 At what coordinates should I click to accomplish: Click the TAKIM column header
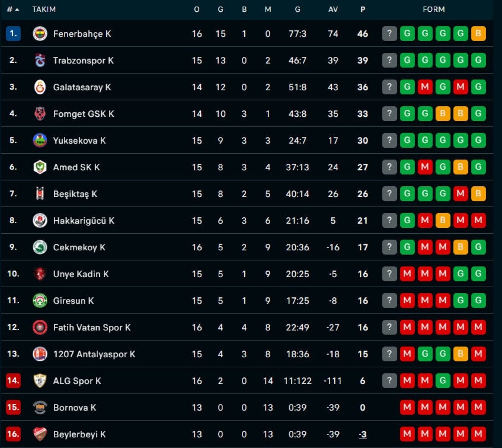tap(44, 9)
